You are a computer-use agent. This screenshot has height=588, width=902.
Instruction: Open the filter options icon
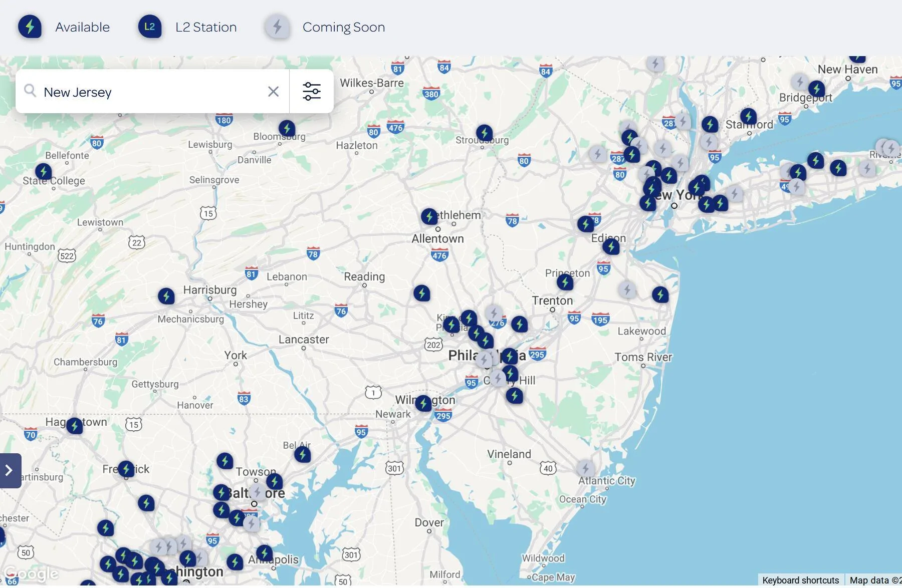tap(311, 91)
